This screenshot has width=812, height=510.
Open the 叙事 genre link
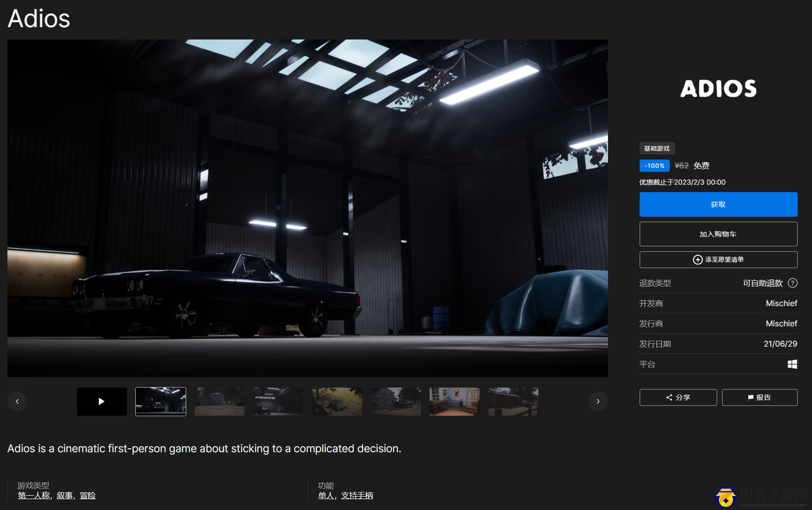click(65, 496)
